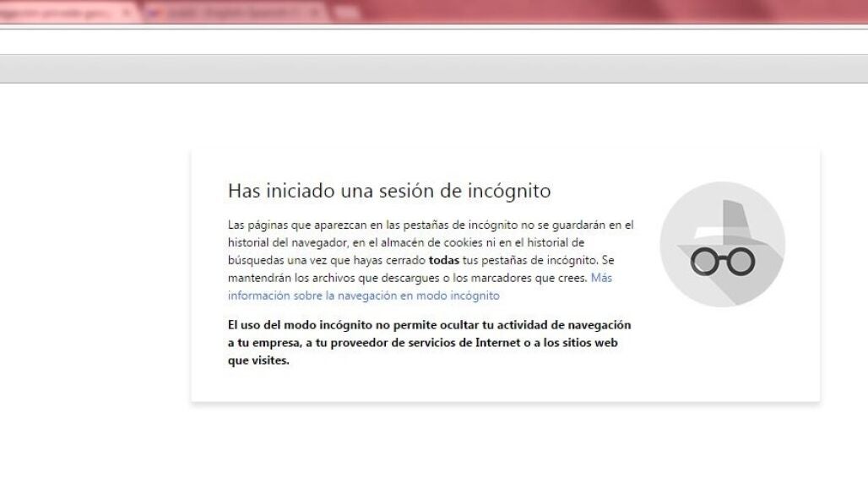Screen dimensions: 868x488
Task: Click the empty gray bookmarks bar
Action: click(422, 68)
